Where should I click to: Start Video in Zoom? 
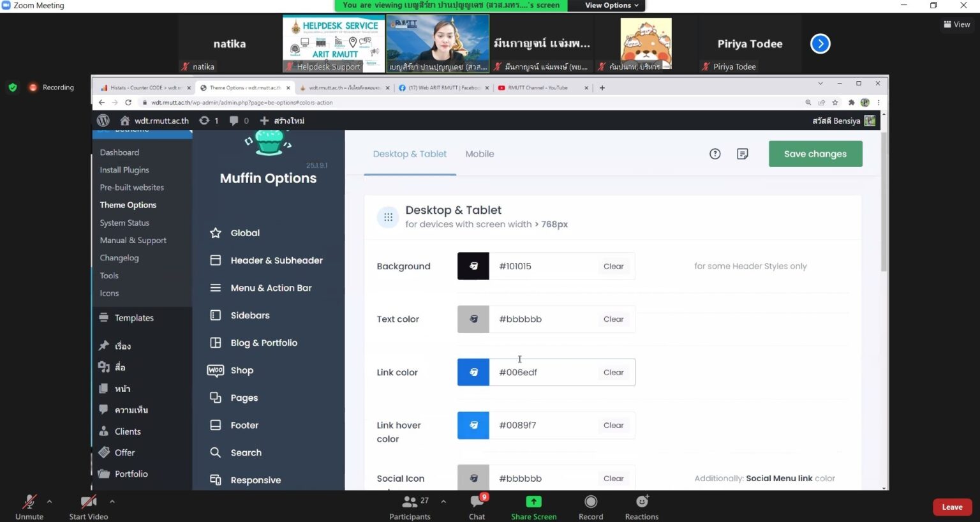(89, 507)
